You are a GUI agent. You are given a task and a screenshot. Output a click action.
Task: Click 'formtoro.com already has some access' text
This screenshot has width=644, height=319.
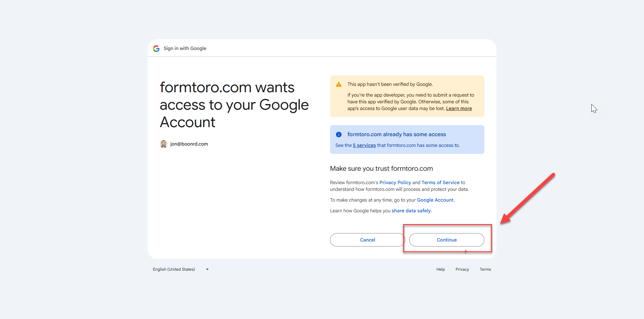396,134
